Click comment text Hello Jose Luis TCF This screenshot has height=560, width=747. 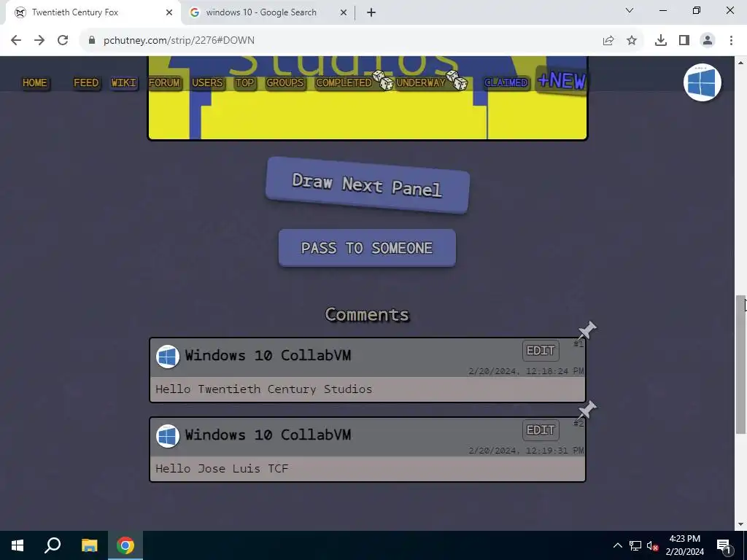click(x=222, y=469)
